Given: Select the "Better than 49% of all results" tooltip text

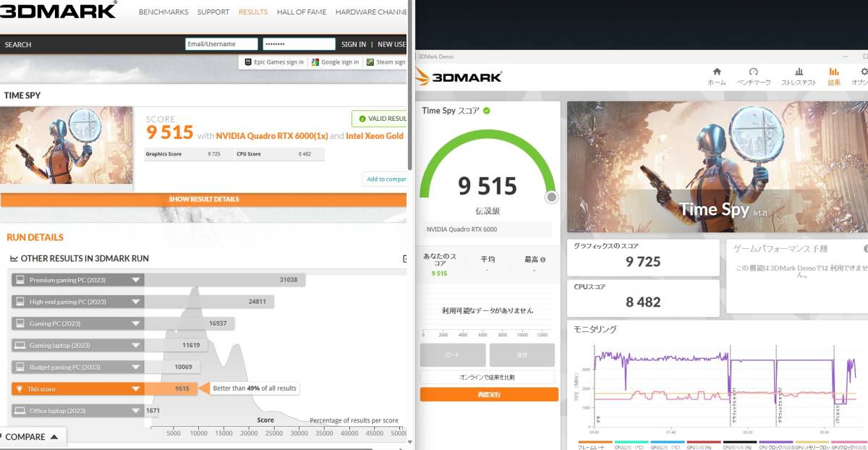Looking at the screenshot, I should click(255, 389).
